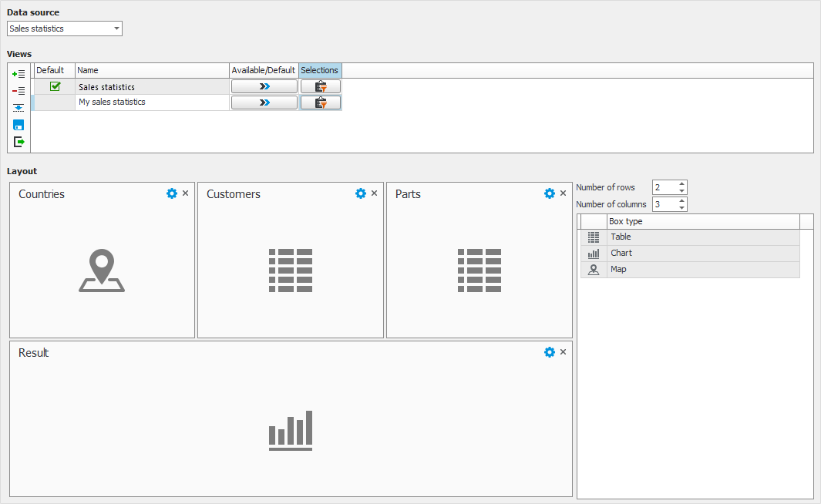This screenshot has width=821, height=504.
Task: Select the Chart box type
Action: (x=621, y=253)
